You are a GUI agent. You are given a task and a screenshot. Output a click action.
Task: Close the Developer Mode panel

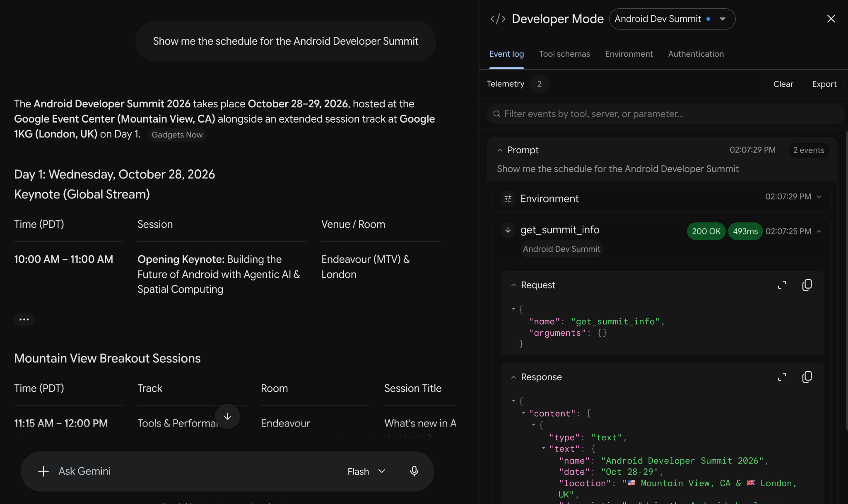pyautogui.click(x=831, y=19)
